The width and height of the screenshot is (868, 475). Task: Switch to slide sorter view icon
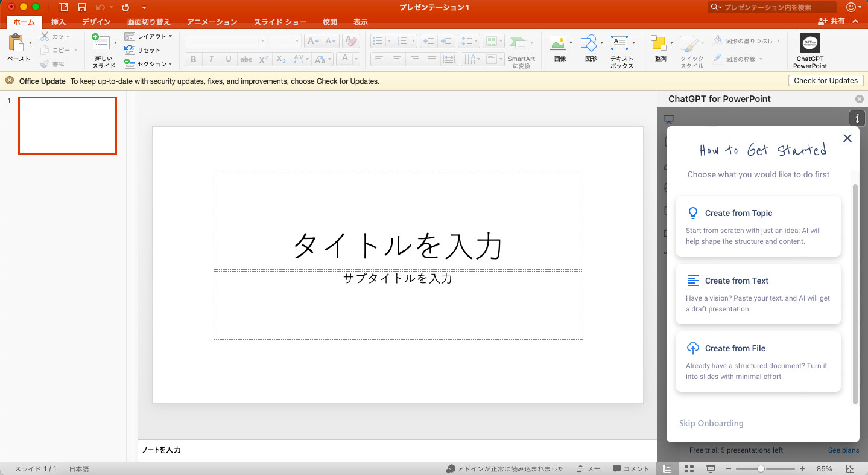[689, 469]
